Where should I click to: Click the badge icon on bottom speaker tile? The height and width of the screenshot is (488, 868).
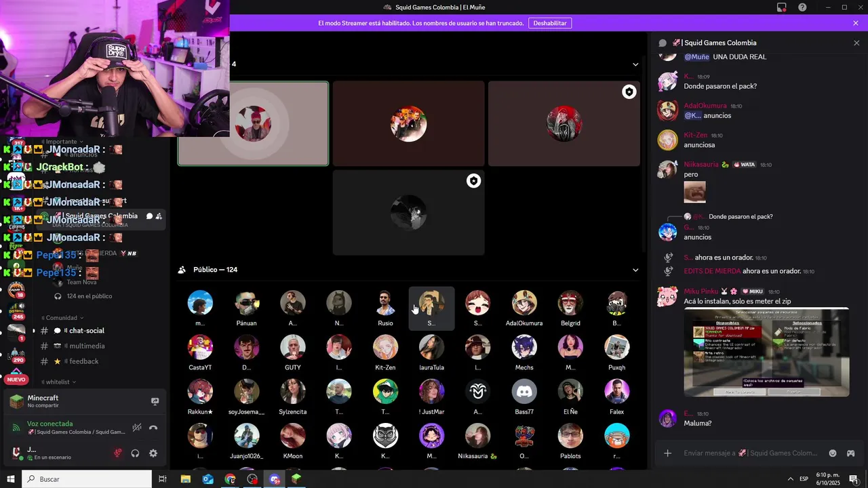click(473, 181)
